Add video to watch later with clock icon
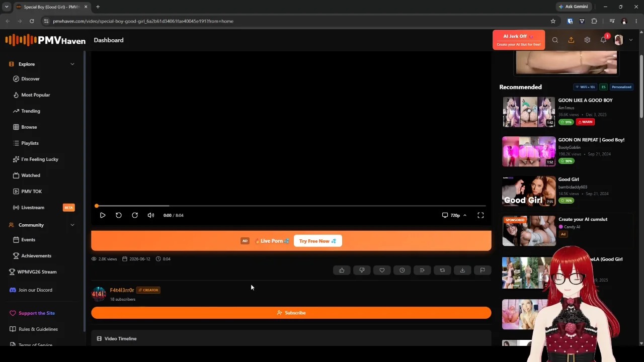This screenshot has width=644, height=362. [x=402, y=270]
